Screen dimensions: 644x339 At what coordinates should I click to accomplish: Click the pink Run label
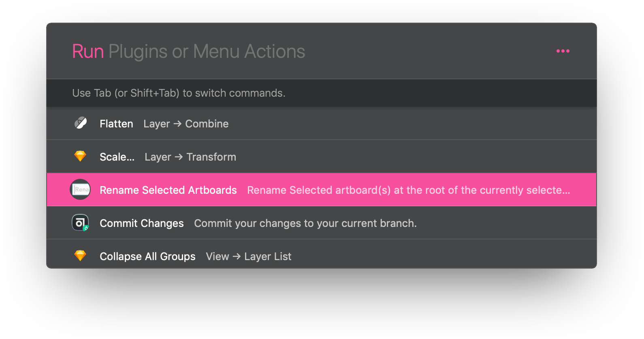click(x=87, y=51)
